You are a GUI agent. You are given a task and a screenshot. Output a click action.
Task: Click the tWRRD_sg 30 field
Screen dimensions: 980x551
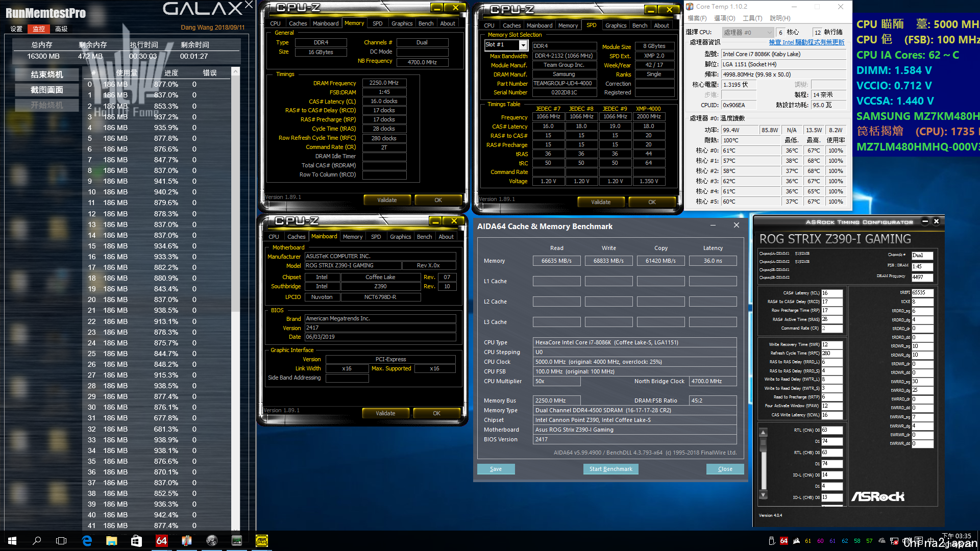[922, 381]
